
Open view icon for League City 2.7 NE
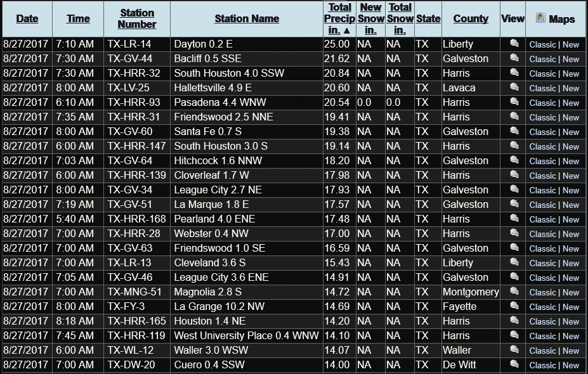[x=514, y=190]
